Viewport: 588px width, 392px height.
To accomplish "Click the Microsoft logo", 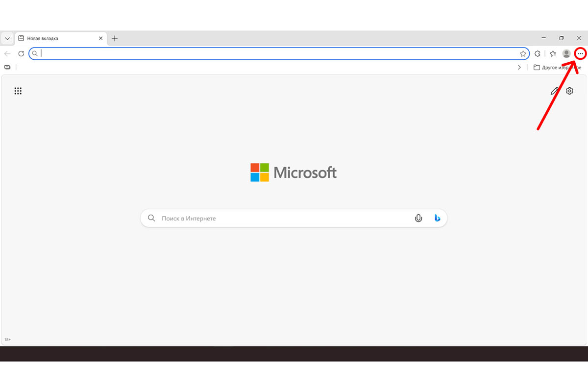I will [294, 172].
